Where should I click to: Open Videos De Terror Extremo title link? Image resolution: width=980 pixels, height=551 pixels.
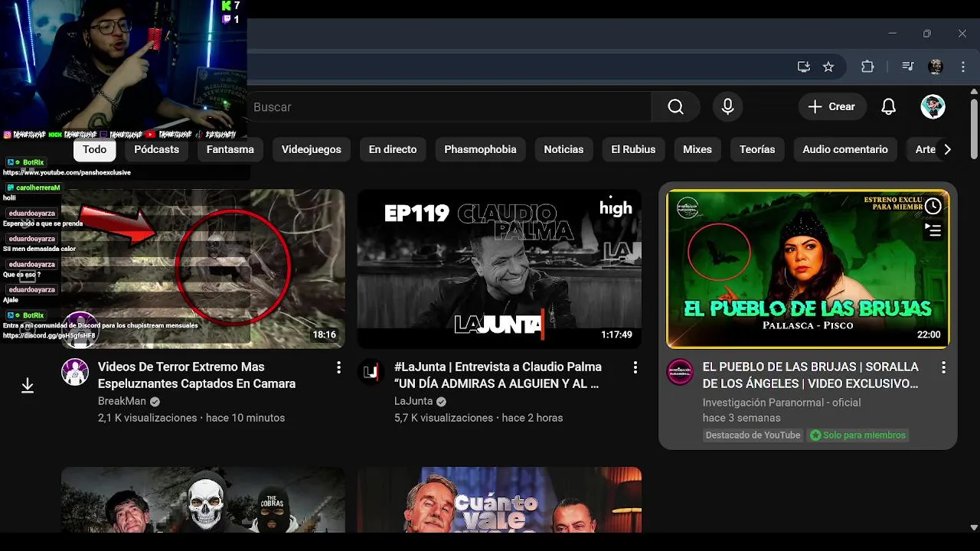point(197,375)
